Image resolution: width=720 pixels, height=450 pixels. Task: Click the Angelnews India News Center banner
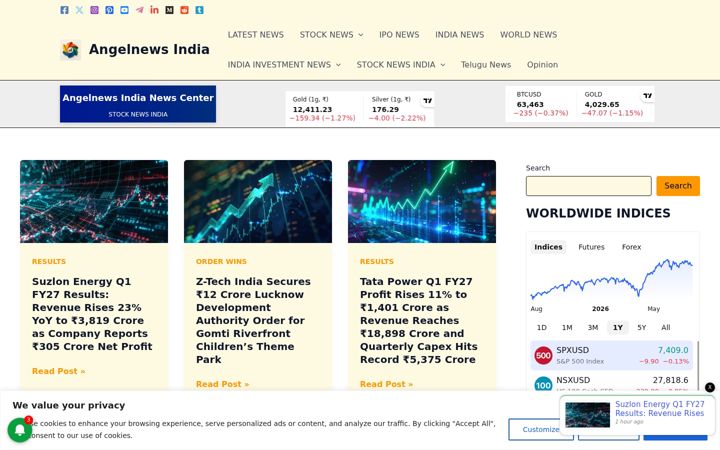(138, 104)
